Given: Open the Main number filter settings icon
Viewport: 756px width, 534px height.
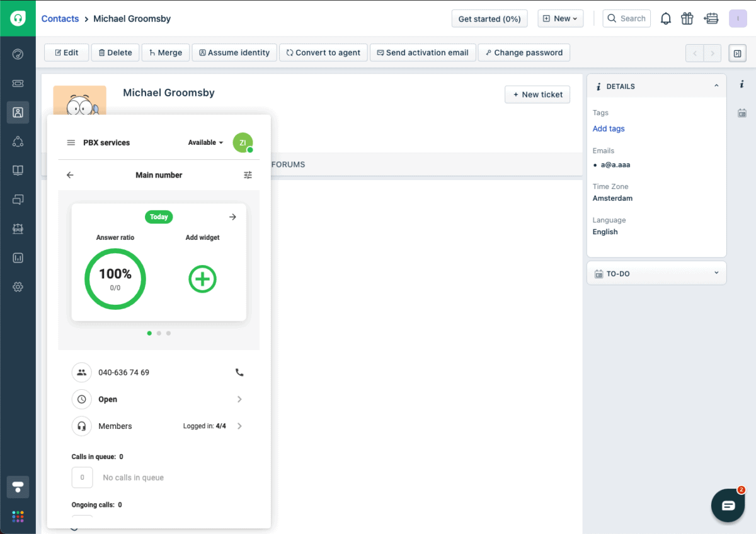Looking at the screenshot, I should (248, 175).
